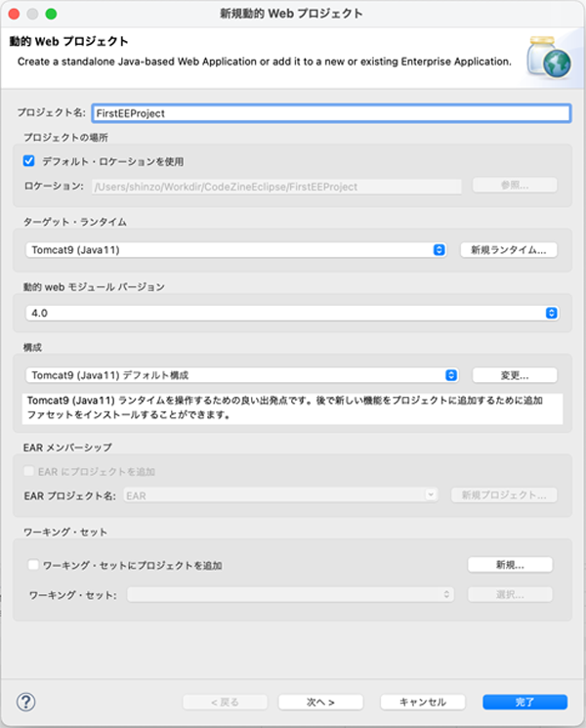Click the blue arrow icon of version combo
The image size is (586, 728).
(x=551, y=313)
